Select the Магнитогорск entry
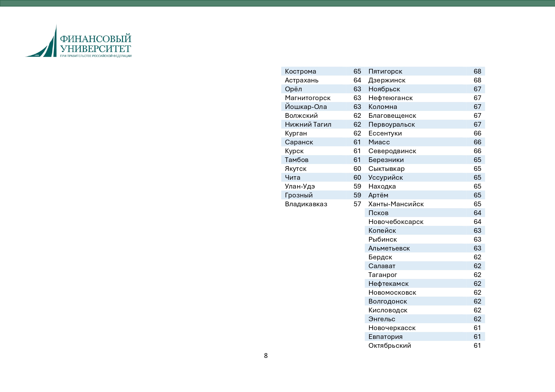This screenshot has width=555, height=392. (x=323, y=98)
